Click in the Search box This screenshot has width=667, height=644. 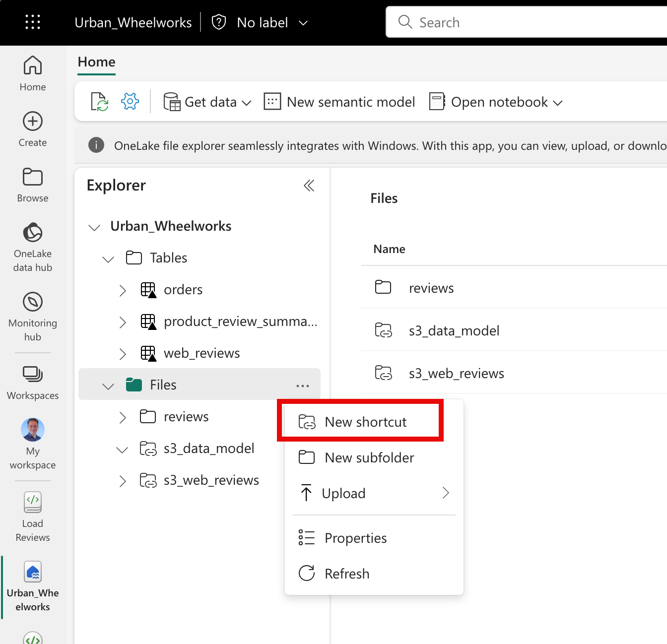[536, 22]
